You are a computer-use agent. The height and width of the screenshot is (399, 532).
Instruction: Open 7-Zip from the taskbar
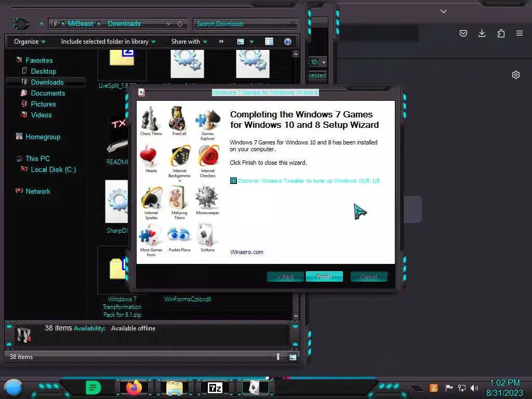click(x=215, y=388)
